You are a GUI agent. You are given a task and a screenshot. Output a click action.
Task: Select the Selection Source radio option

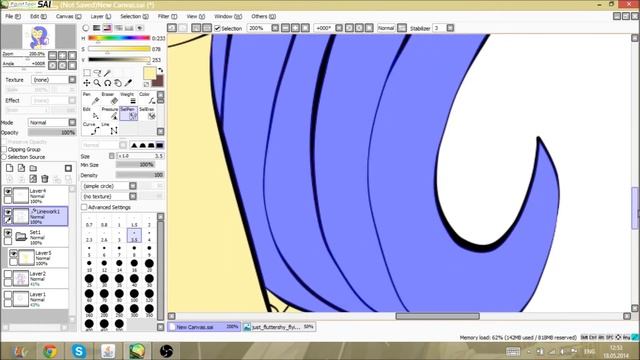(4, 157)
